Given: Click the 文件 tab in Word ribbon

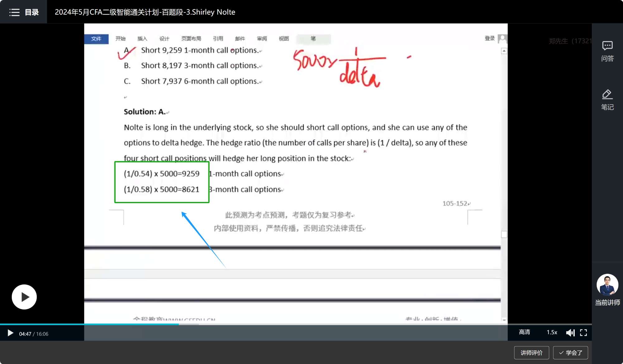Looking at the screenshot, I should pos(96,39).
